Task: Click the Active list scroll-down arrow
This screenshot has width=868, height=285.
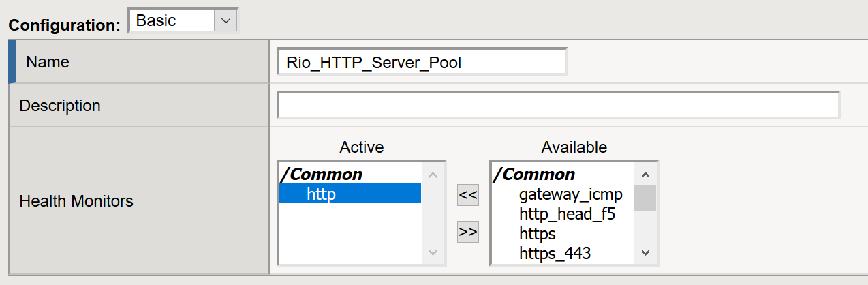Action: tap(432, 253)
